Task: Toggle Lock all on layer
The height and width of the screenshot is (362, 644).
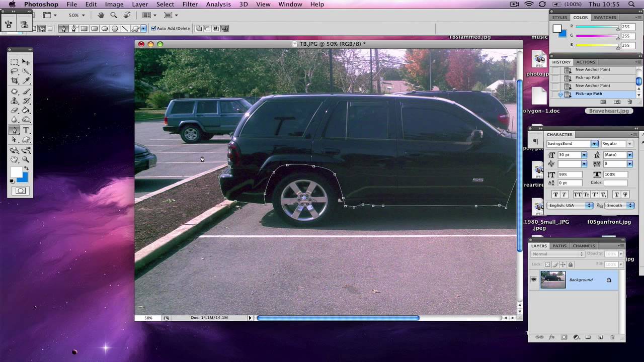Action: click(x=570, y=264)
